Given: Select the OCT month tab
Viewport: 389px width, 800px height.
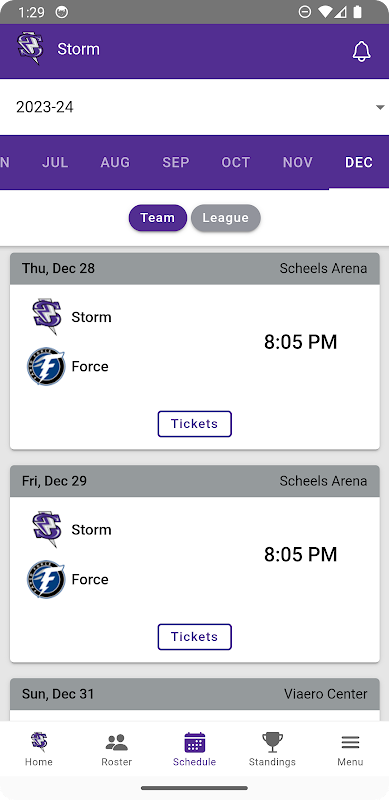Looking at the screenshot, I should pos(236,162).
